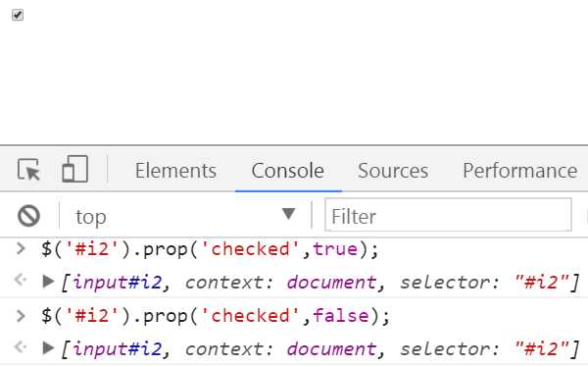Click the input chevron before the false command
This screenshot has width=588, height=367.
[21, 316]
